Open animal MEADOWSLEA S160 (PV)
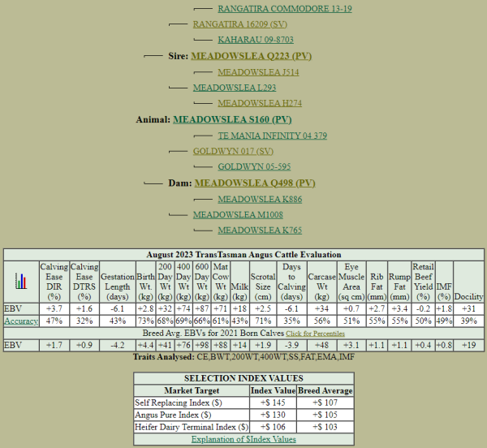This screenshot has width=487, height=448. pyautogui.click(x=232, y=120)
